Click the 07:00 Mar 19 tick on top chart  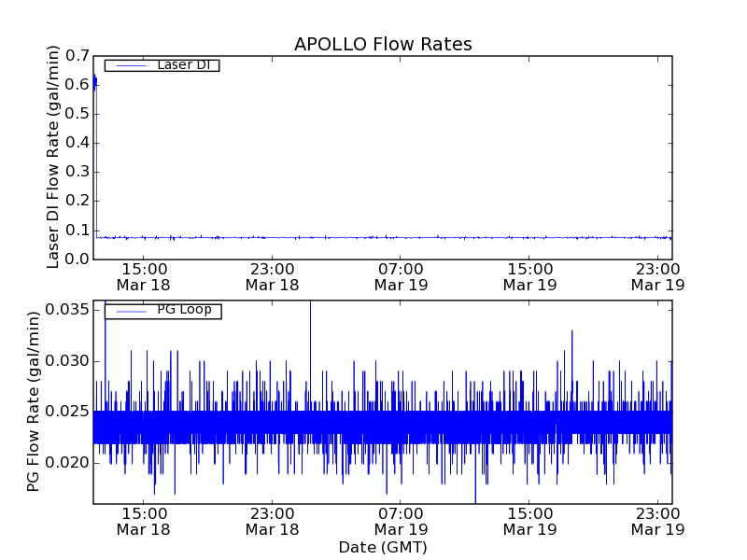(401, 276)
